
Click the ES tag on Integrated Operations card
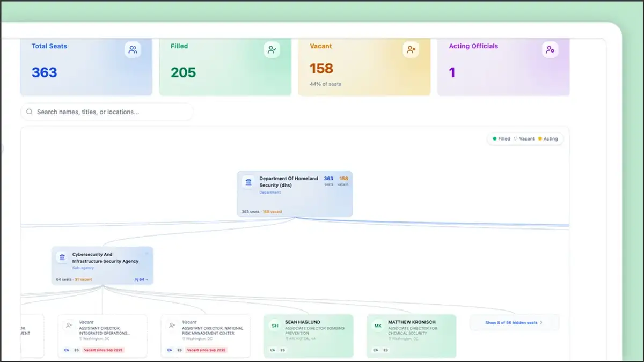point(76,350)
